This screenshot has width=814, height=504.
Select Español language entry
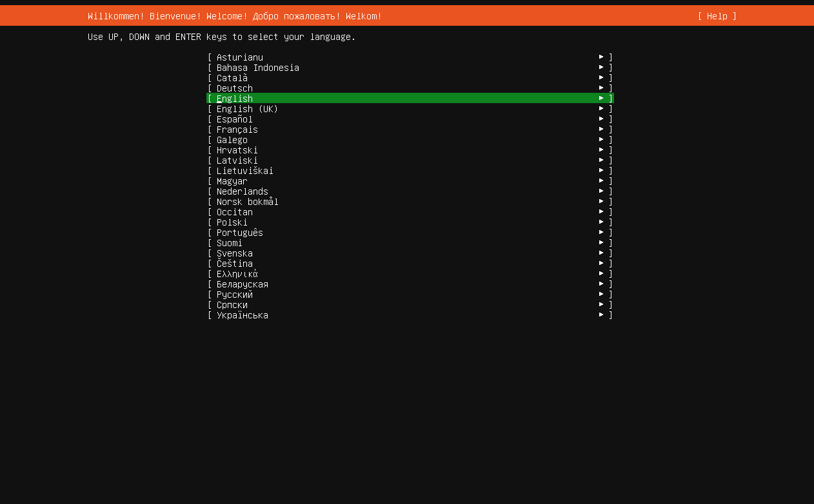[410, 119]
